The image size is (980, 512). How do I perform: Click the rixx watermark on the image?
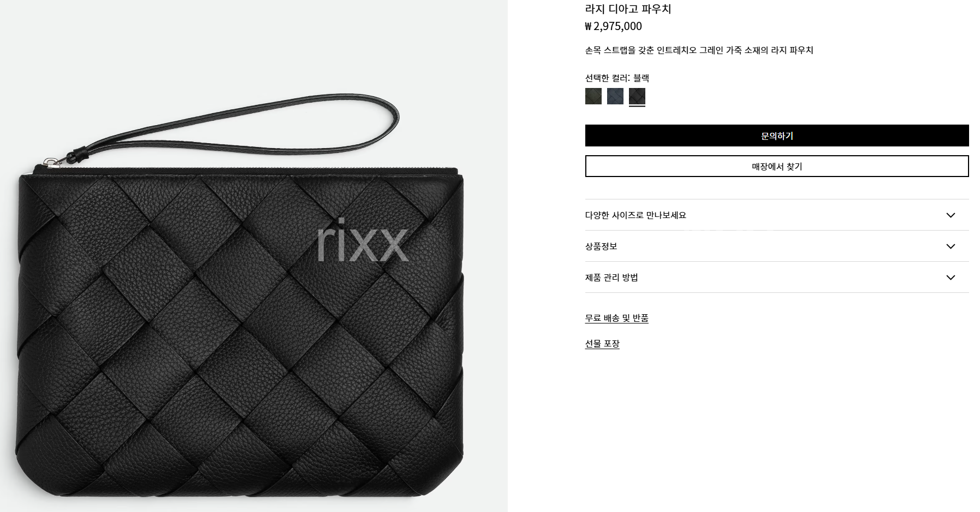[363, 240]
